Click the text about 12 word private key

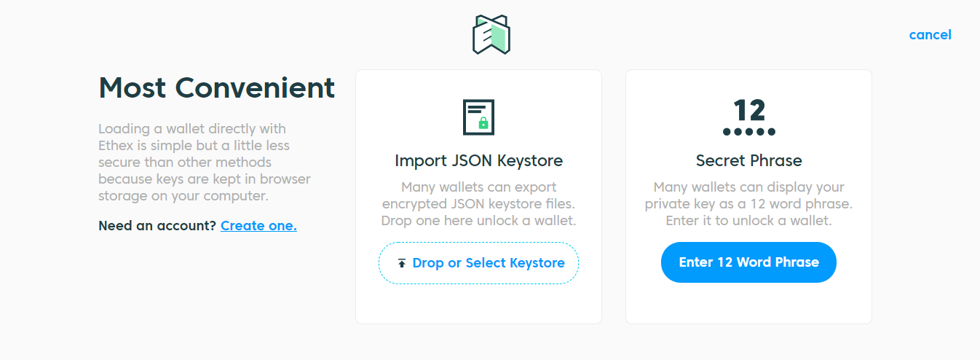coord(748,203)
